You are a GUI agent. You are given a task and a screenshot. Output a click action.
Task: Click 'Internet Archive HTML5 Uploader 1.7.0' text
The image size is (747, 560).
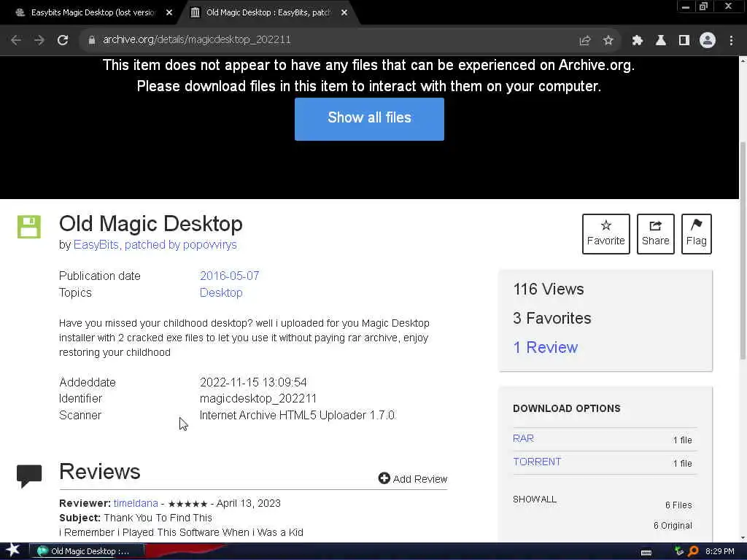[297, 415]
